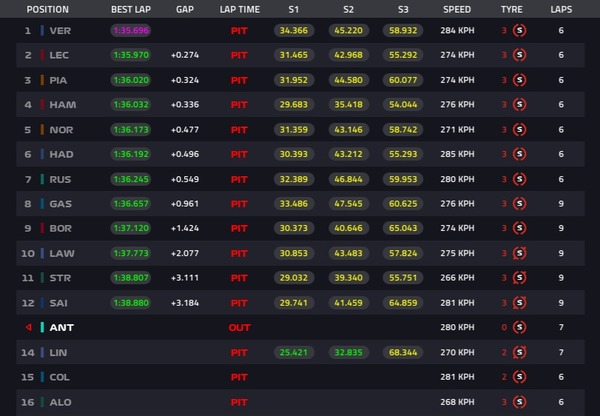Click best lap time 1:38.880
This screenshot has width=600, height=416.
click(131, 303)
